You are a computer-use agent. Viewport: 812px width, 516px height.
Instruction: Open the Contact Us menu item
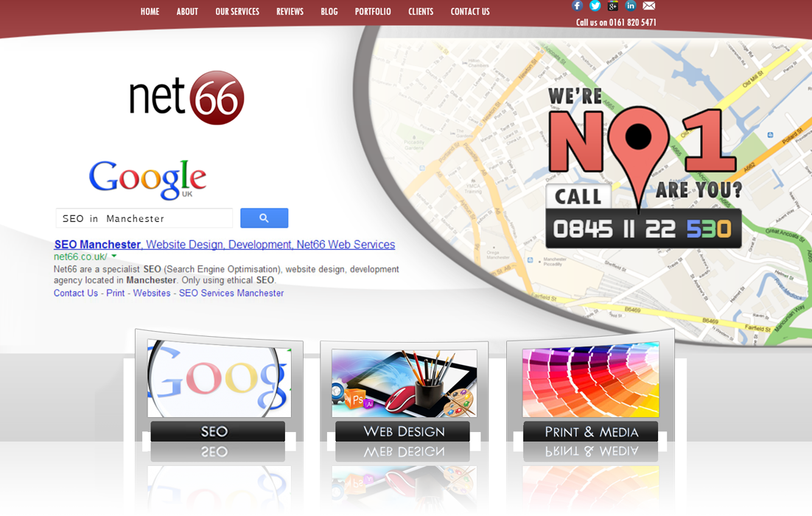(469, 11)
